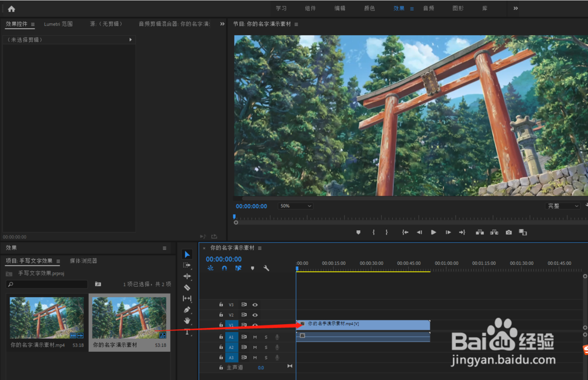The image size is (588, 380).
Task: Expand hidden workspaces with » chevron
Action: [x=516, y=8]
